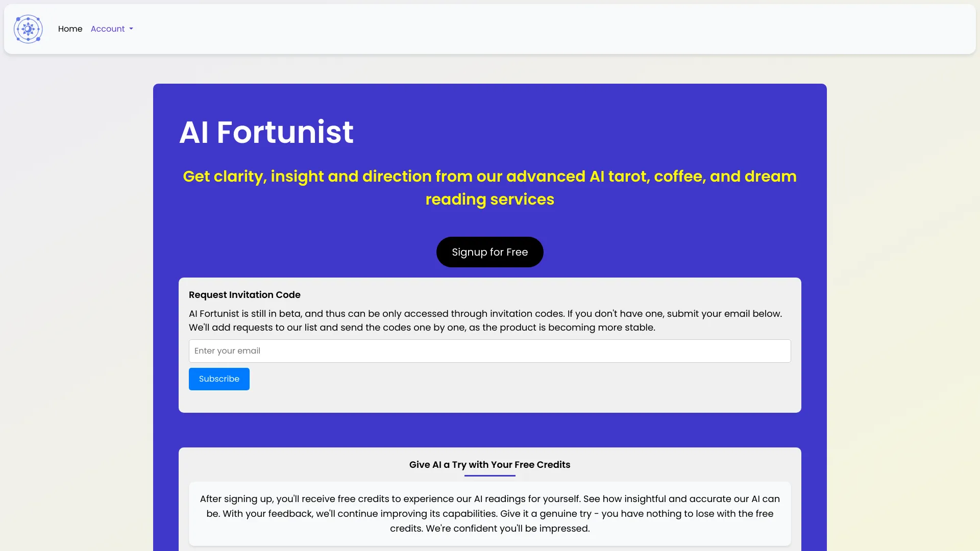Expand the Account menu caret
This screenshot has height=551, width=980.
(x=130, y=29)
